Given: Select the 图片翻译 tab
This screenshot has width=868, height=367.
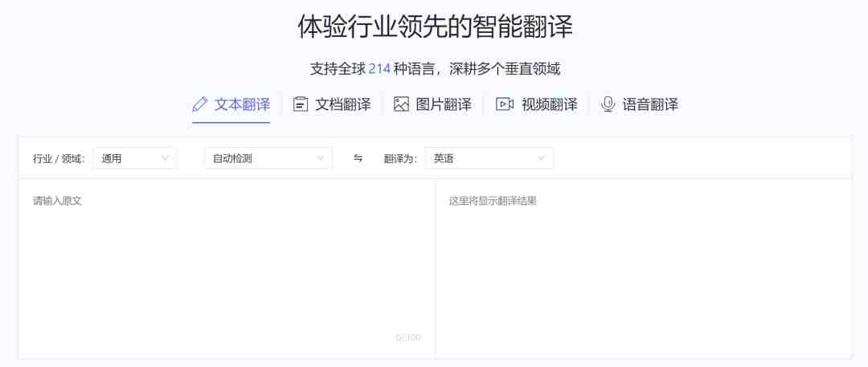Looking at the screenshot, I should (x=433, y=104).
